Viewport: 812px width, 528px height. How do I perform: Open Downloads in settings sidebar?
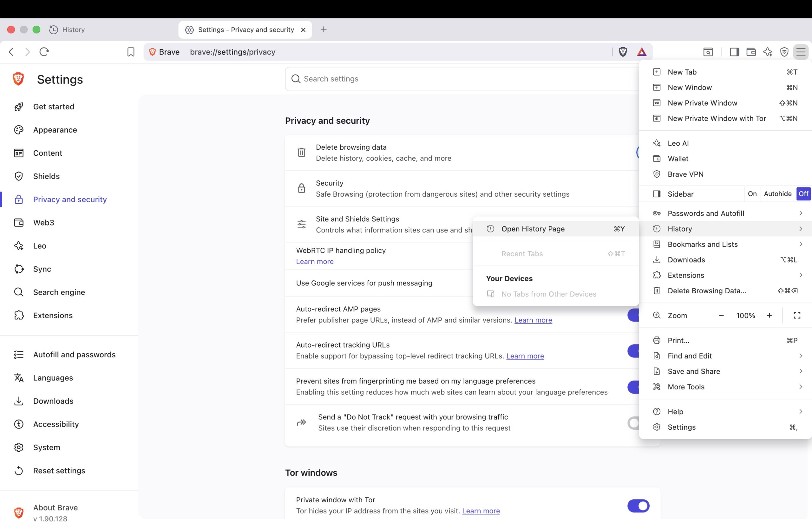(69, 401)
